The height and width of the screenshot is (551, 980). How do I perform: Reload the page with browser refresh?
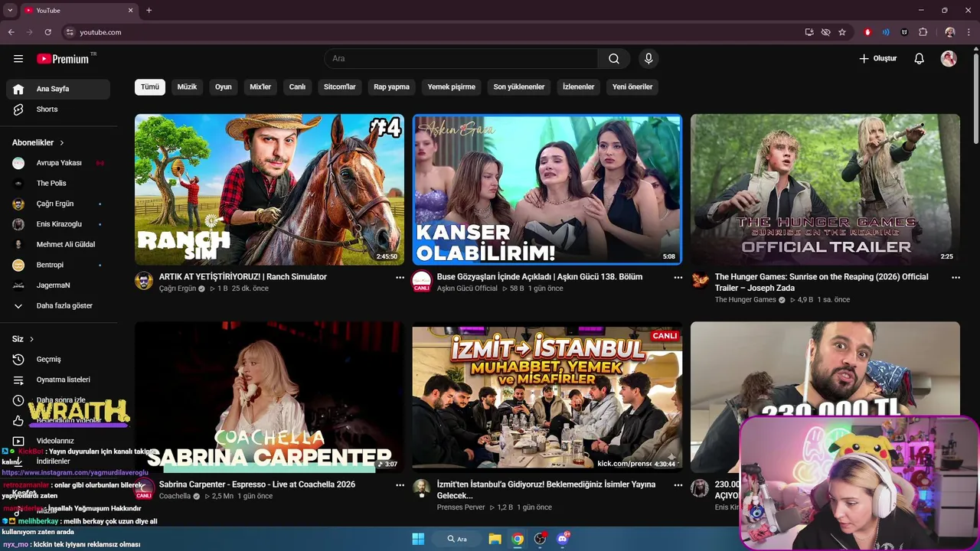47,32
